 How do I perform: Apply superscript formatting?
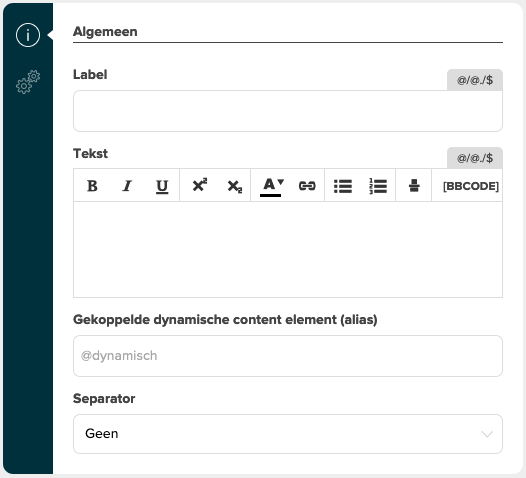(x=200, y=185)
